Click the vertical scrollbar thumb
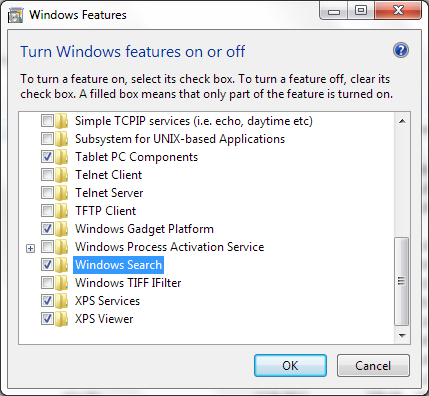 (x=402, y=281)
